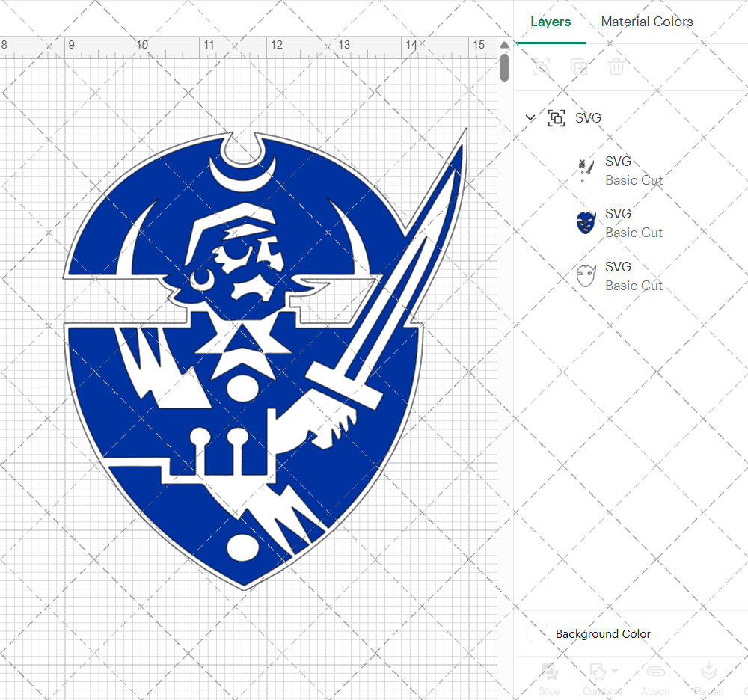Viewport: 748px width, 700px height.
Task: Click the Duplicate layer icon
Action: pos(579,67)
